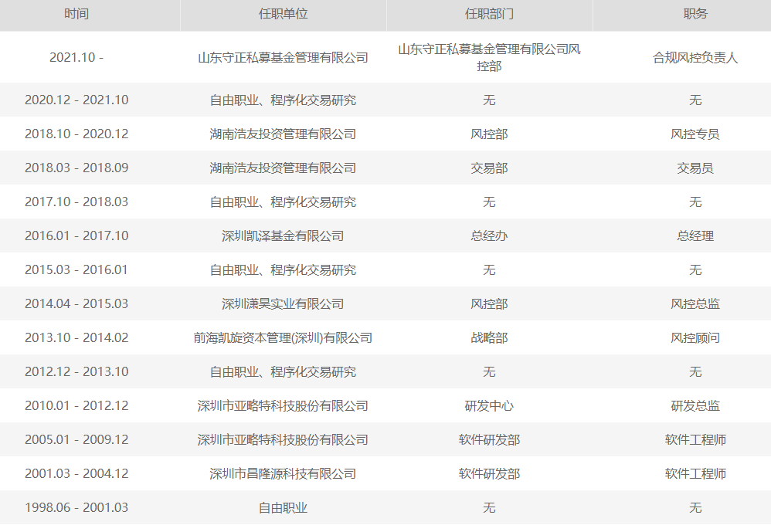Select 风控部 in the 2014.04 - 2015.03 row
The image size is (771, 532).
tap(489, 303)
